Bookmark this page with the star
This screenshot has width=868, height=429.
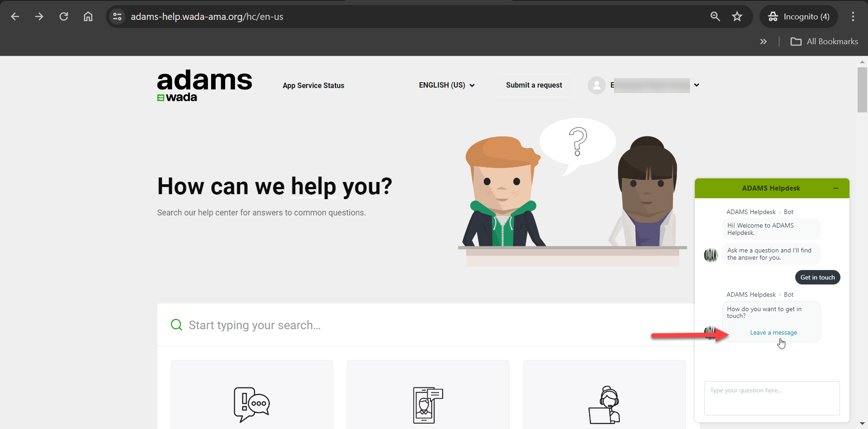click(x=737, y=17)
